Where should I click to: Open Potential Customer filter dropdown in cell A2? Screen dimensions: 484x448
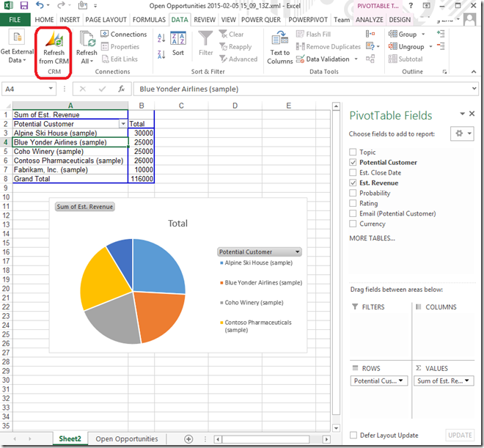(123, 124)
